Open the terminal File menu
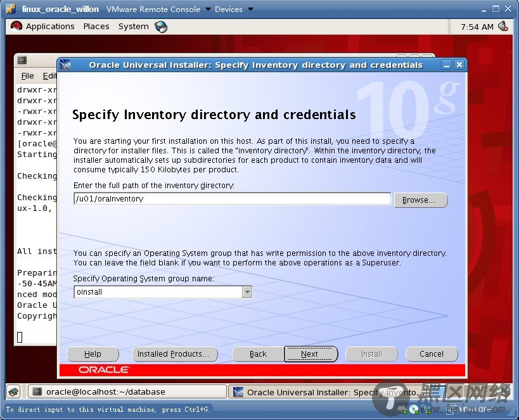The width and height of the screenshot is (519, 420). click(x=27, y=76)
